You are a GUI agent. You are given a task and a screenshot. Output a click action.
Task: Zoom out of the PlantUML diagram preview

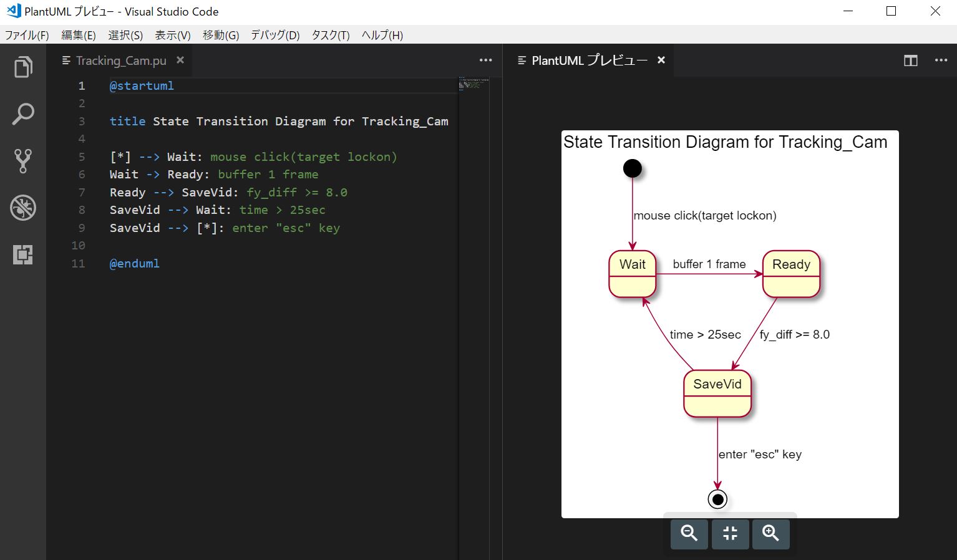pos(689,534)
